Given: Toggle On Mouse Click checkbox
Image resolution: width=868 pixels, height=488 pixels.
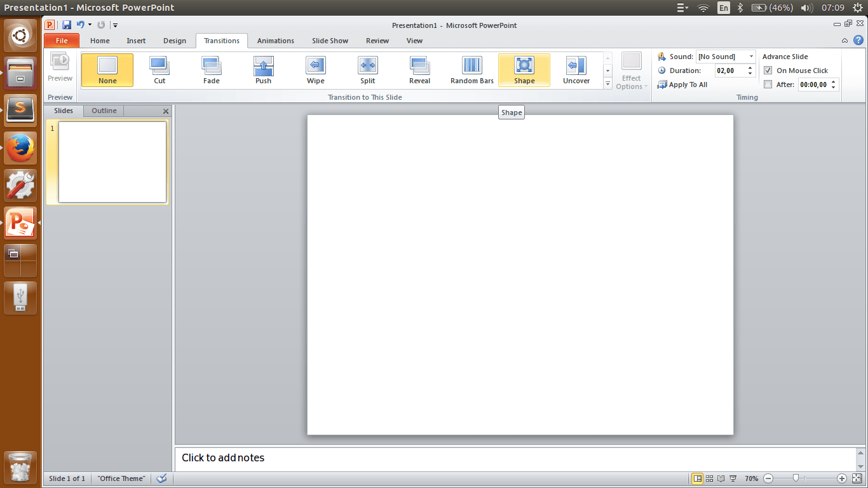Looking at the screenshot, I should pos(768,71).
